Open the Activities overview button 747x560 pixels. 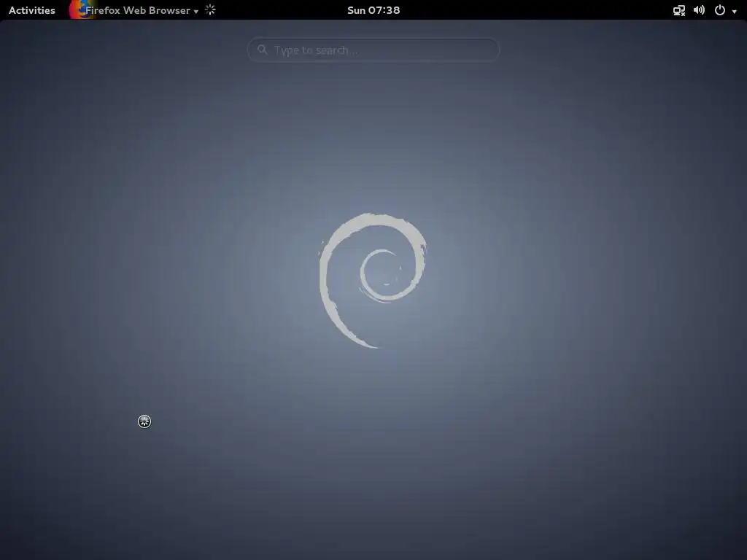tap(32, 10)
